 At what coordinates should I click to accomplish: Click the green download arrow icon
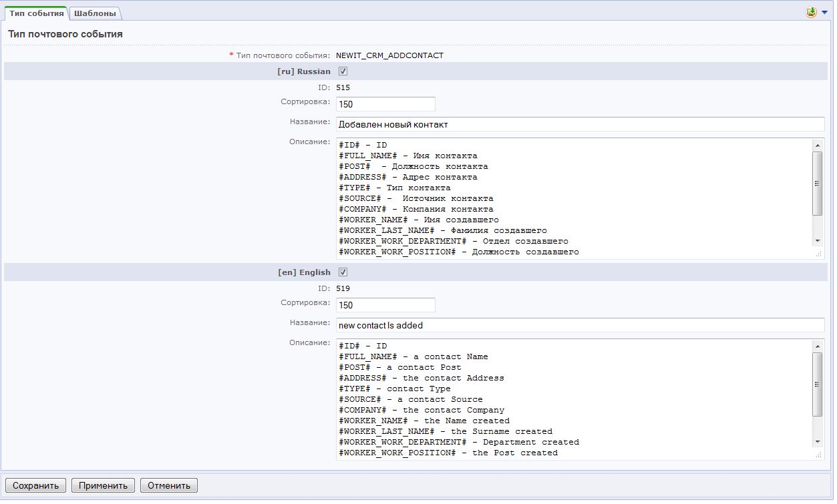[812, 13]
